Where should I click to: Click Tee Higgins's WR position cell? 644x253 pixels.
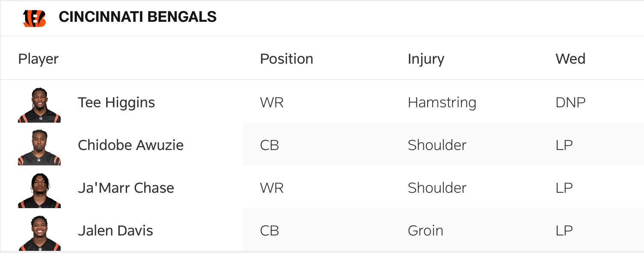coord(272,103)
